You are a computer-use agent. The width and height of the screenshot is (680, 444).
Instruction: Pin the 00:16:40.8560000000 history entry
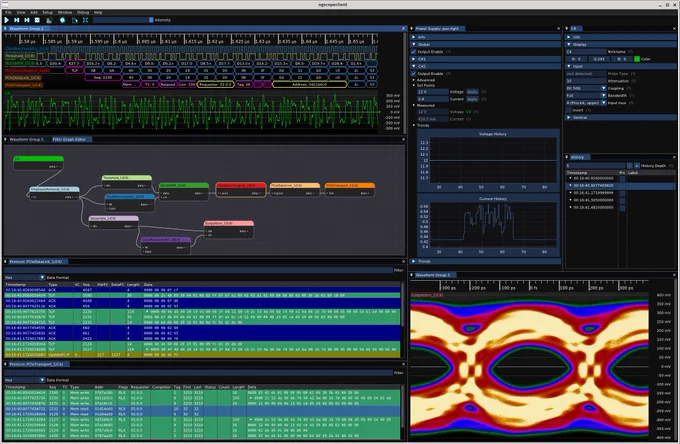click(622, 178)
